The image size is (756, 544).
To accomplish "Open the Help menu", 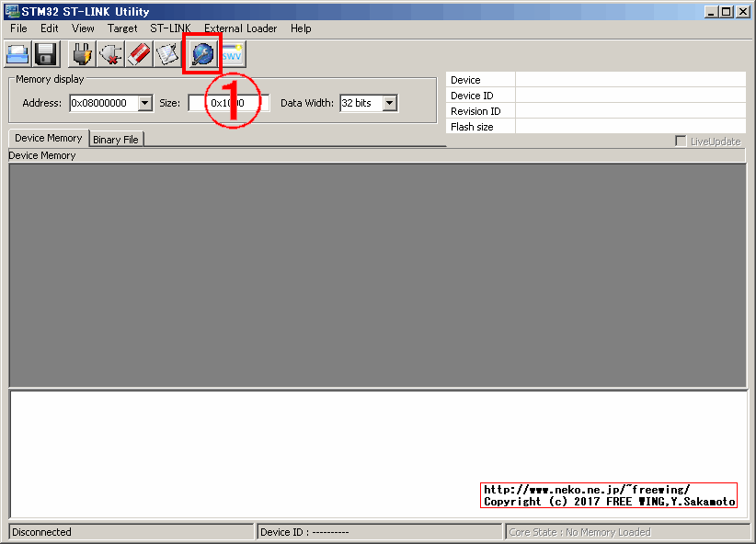I will (301, 28).
